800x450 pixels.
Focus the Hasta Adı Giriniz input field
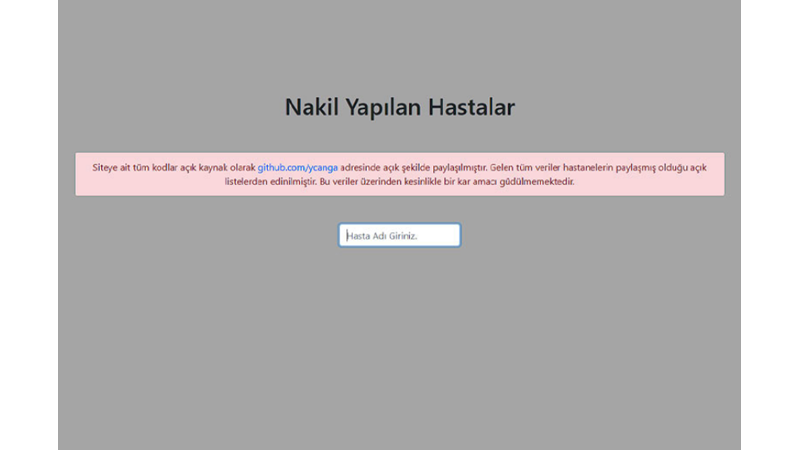tap(399, 235)
